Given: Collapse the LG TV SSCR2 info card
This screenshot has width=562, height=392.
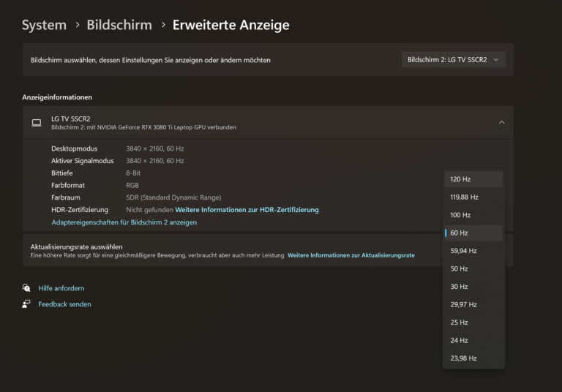Looking at the screenshot, I should (501, 123).
